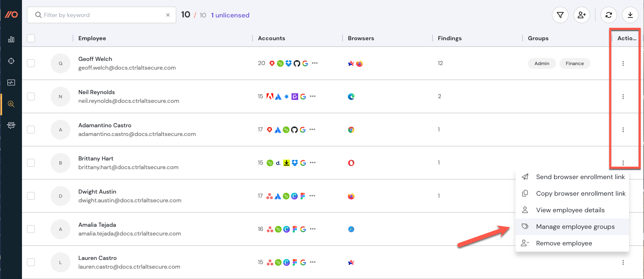Clear the keyword filter with X icon

[168, 15]
